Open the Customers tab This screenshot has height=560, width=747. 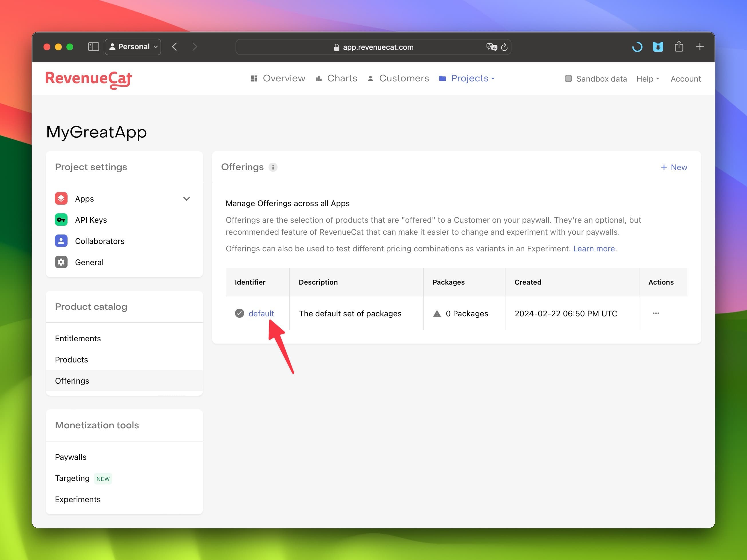(x=398, y=78)
